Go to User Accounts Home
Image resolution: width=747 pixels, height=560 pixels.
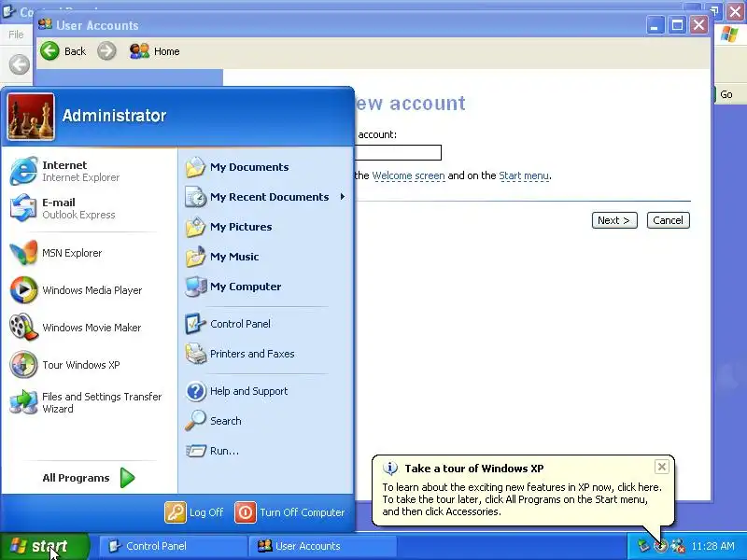[x=154, y=51]
